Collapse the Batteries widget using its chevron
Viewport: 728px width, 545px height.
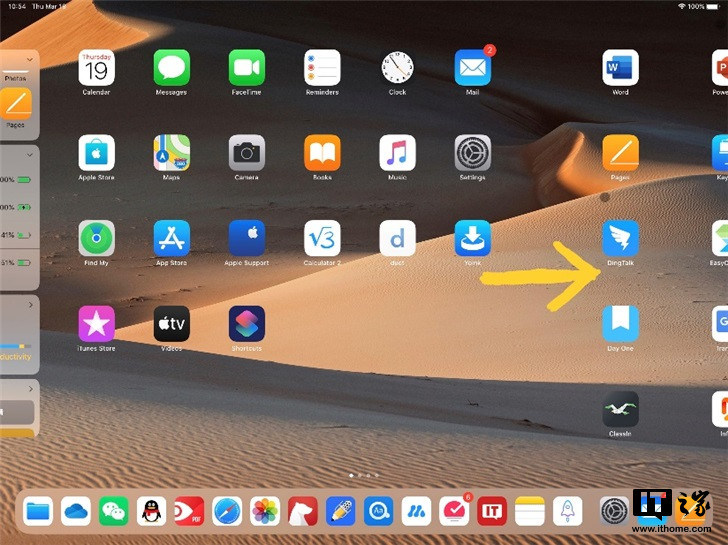[x=30, y=155]
